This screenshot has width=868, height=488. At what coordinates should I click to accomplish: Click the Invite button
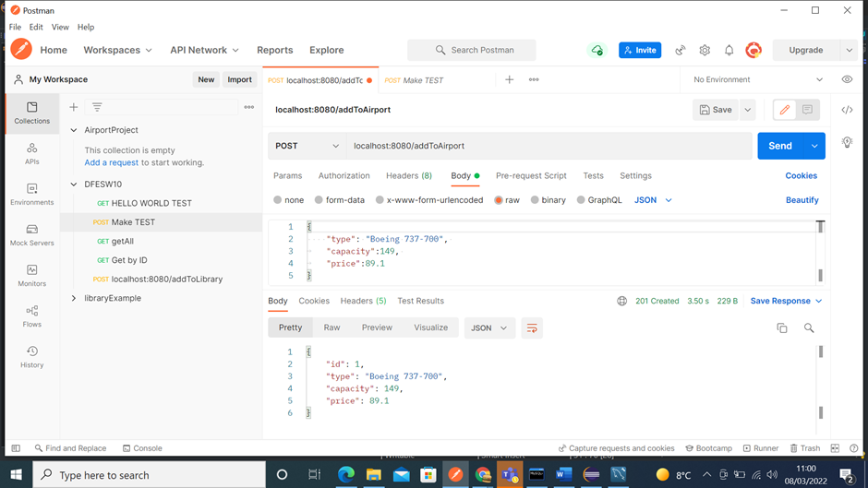click(640, 50)
